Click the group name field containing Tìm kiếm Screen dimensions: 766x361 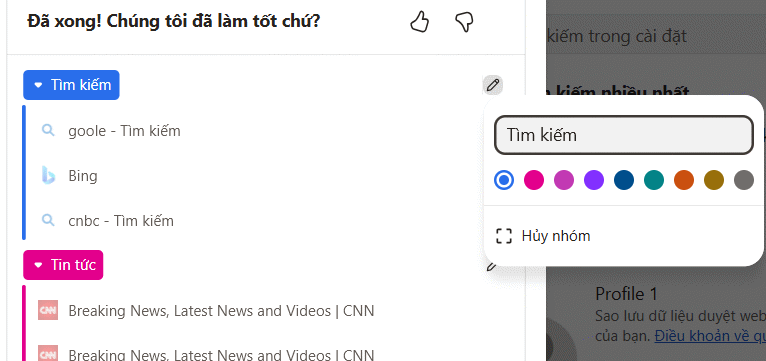(x=624, y=135)
